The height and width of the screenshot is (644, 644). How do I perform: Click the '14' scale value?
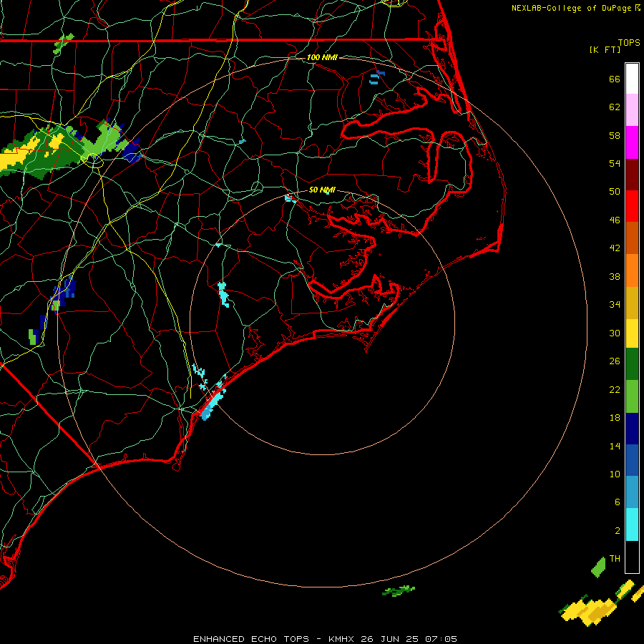tap(615, 446)
